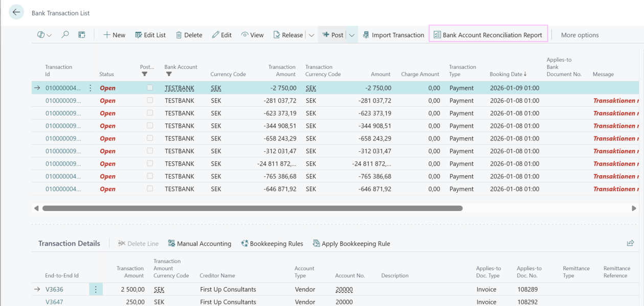Click the analysis mode icon left of search
The image size is (644, 306).
pos(40,35)
